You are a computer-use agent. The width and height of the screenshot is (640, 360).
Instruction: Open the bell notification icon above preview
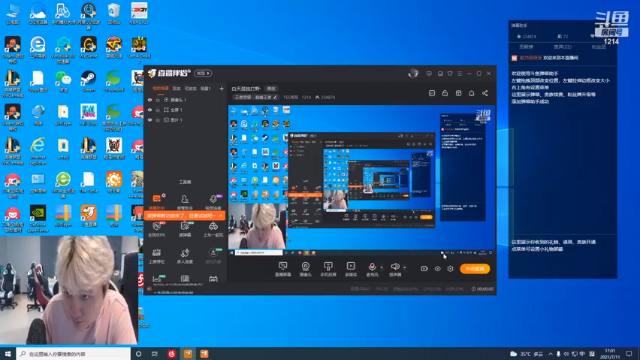coord(471,93)
